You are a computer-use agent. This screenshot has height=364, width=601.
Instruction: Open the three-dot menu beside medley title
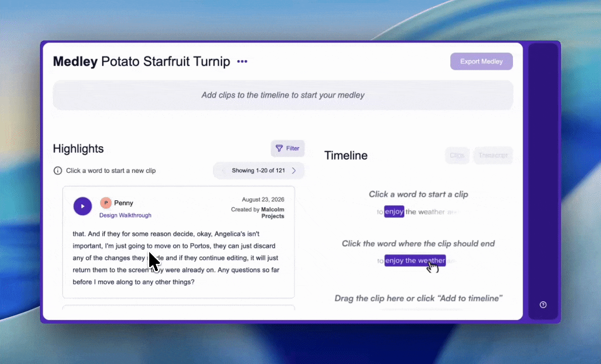(242, 61)
